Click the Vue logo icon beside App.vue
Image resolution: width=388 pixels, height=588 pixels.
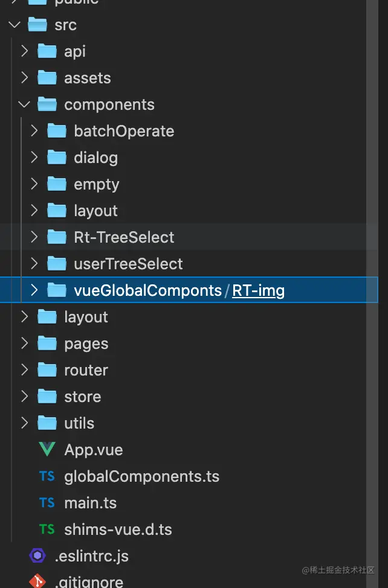coord(47,450)
